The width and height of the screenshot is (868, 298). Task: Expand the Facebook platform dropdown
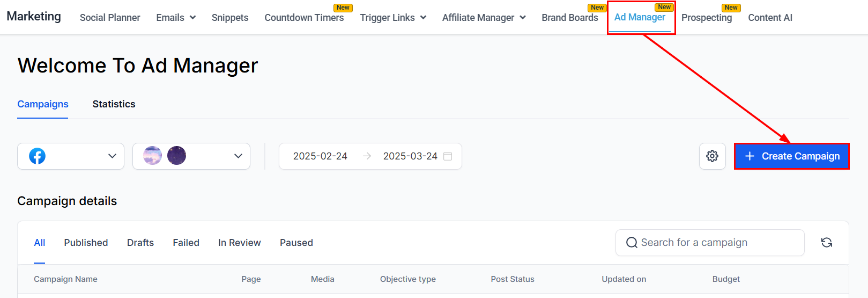[x=71, y=156]
